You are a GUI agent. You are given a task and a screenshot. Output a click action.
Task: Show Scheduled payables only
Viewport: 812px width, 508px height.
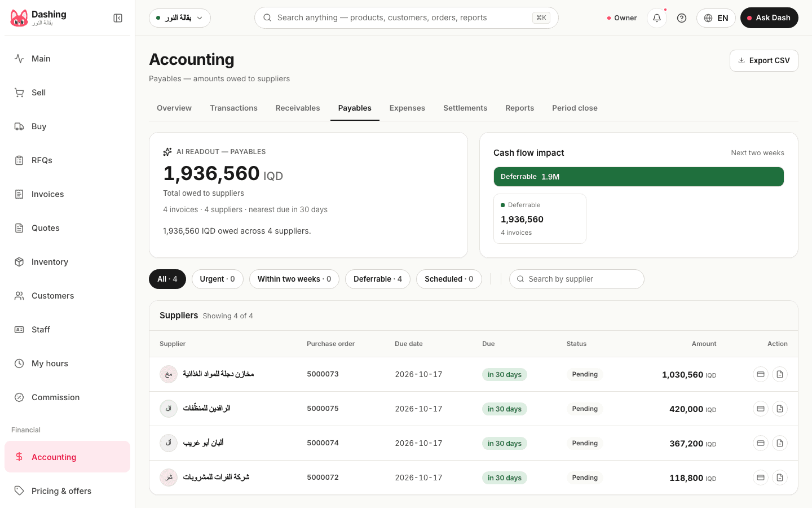pos(449,279)
